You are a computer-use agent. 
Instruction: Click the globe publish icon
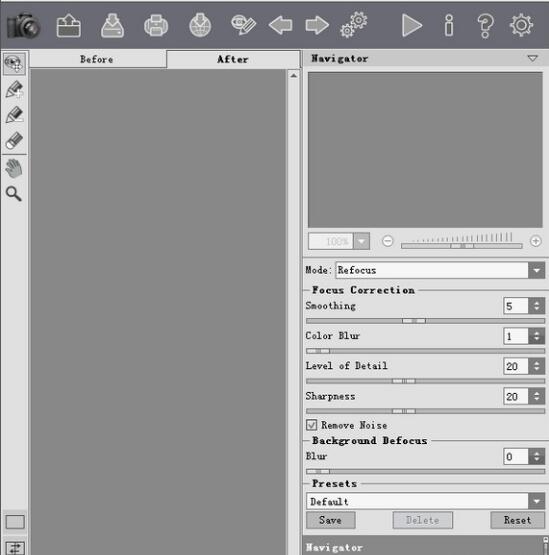point(200,25)
